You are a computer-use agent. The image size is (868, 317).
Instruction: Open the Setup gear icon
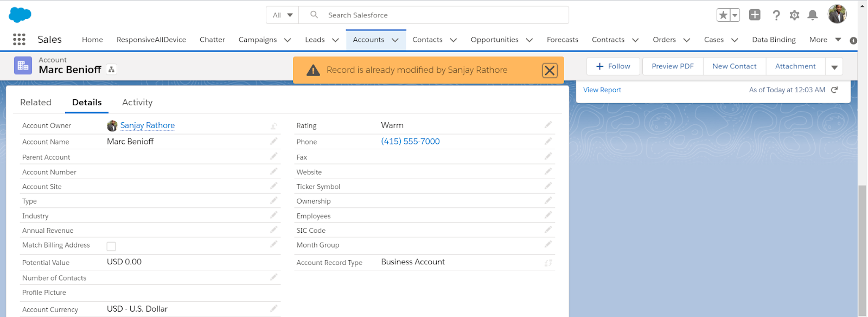pos(794,15)
